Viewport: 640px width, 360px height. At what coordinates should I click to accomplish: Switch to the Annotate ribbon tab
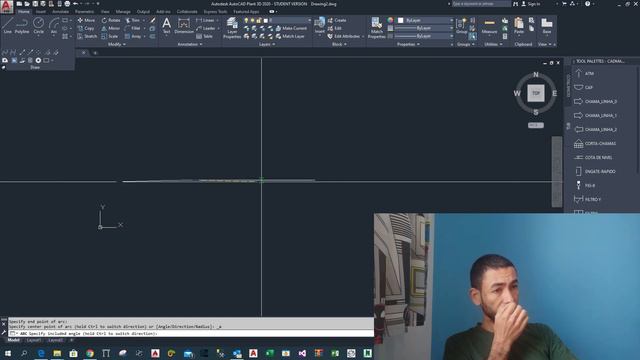pos(60,11)
